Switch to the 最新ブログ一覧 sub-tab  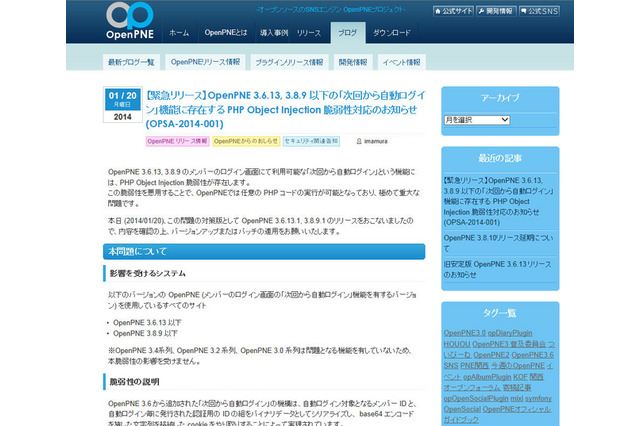coord(131,62)
